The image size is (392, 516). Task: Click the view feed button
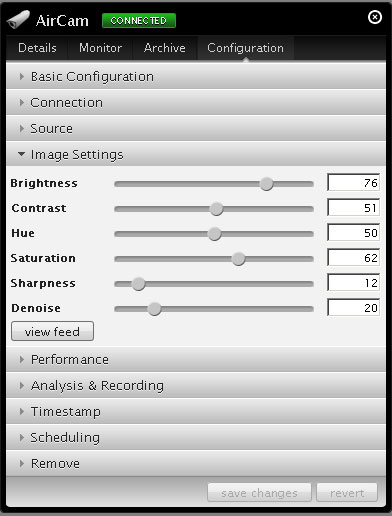(x=52, y=331)
